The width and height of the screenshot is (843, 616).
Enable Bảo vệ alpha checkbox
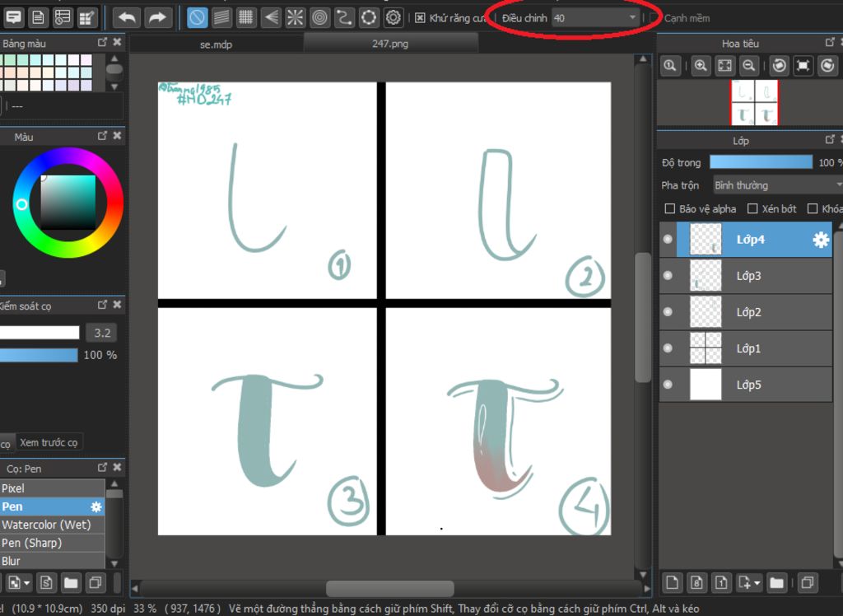pos(670,208)
